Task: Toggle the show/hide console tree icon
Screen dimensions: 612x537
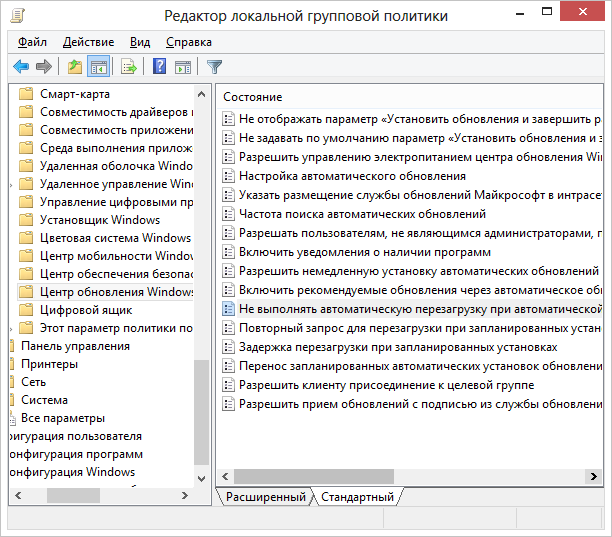Action: 98,67
